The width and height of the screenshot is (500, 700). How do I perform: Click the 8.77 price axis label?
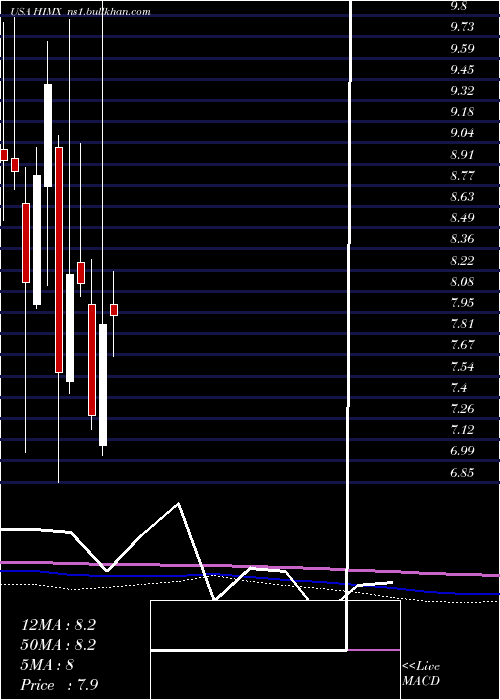[462, 176]
